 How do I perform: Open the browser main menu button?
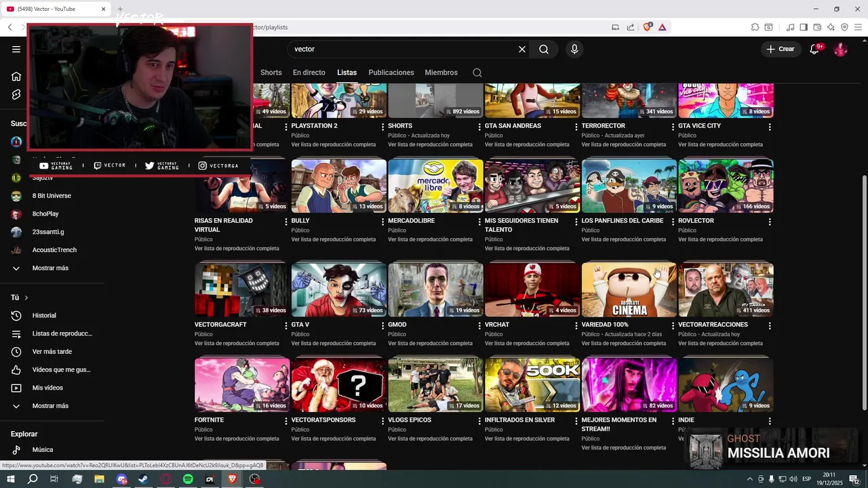coord(859,27)
